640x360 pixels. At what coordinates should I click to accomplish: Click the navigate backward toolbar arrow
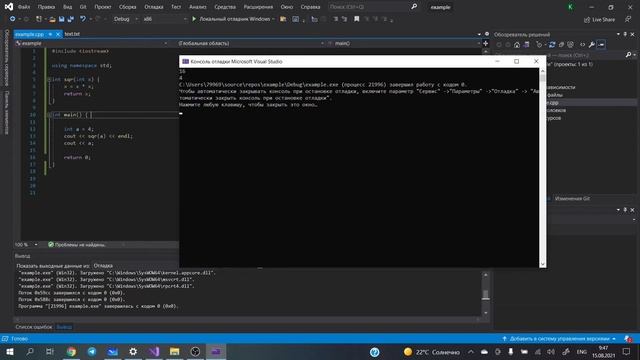[13, 19]
